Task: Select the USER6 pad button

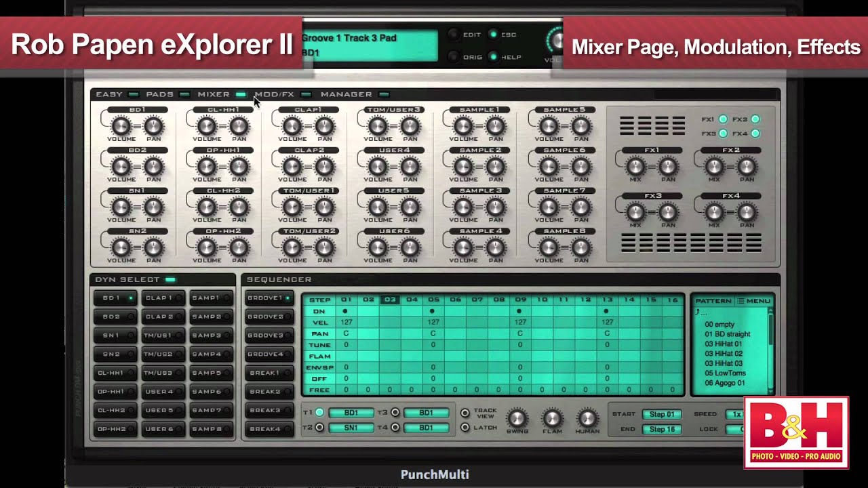Action: [x=163, y=428]
